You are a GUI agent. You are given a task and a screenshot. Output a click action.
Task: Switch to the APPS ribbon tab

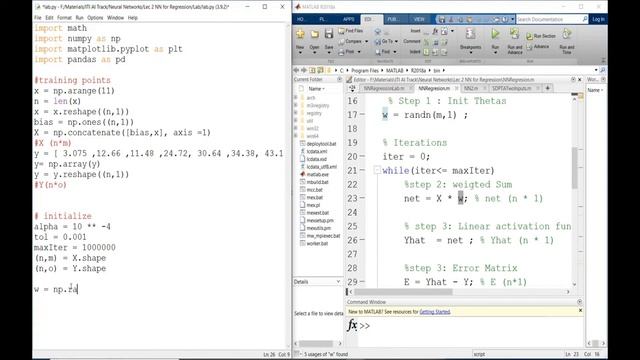tap(348, 19)
